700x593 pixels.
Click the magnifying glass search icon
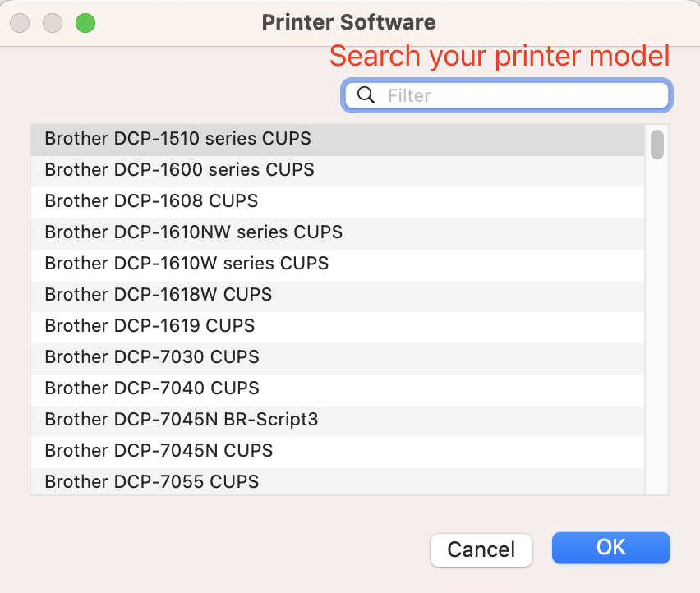pos(366,95)
